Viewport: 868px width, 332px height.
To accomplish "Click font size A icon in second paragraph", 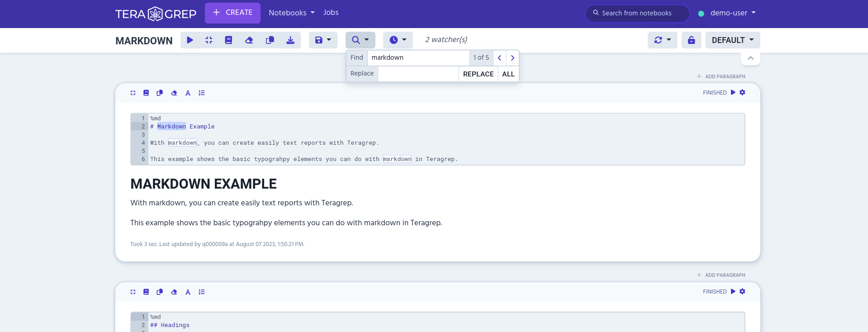I will point(188,292).
